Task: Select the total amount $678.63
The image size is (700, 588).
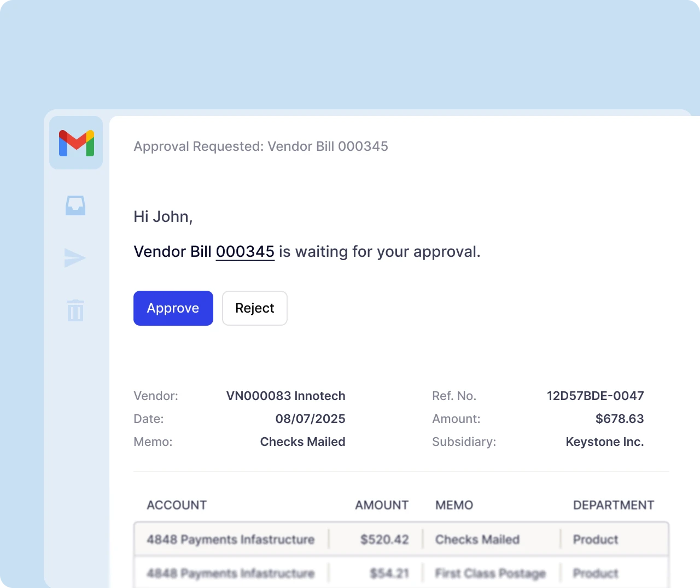Action: pyautogui.click(x=619, y=419)
